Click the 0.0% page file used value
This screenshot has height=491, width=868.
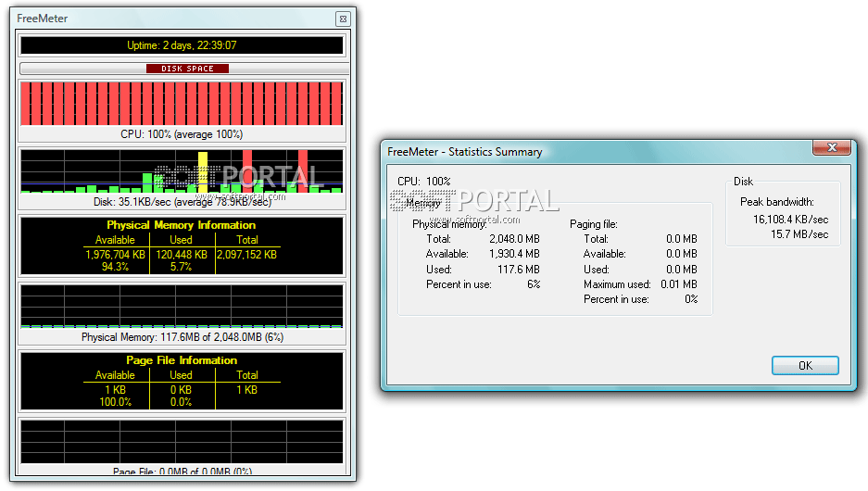pos(181,402)
